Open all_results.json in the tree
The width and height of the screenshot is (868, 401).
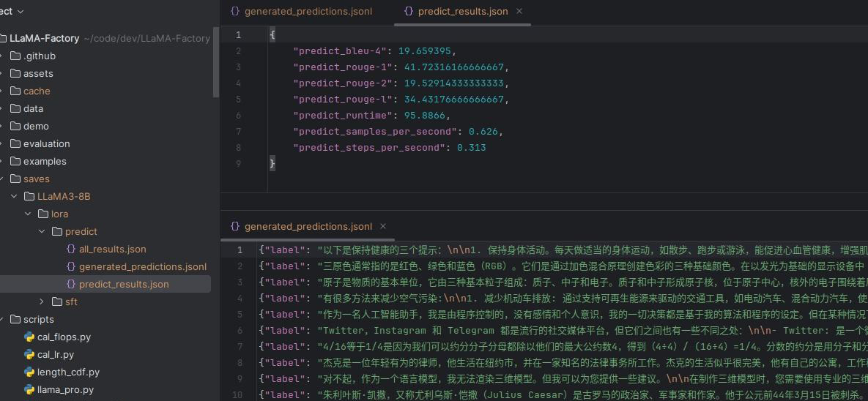click(112, 250)
